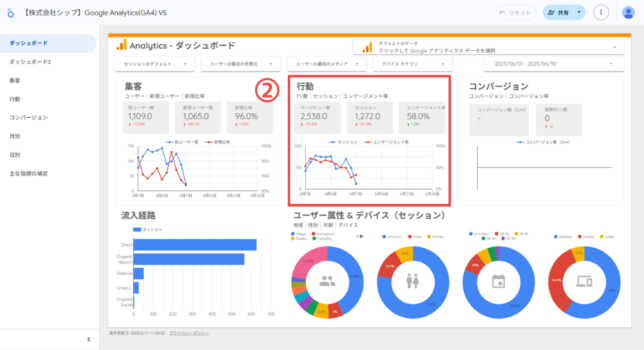
Task: Click the Analytics logo in the dashboard title
Action: [122, 45]
